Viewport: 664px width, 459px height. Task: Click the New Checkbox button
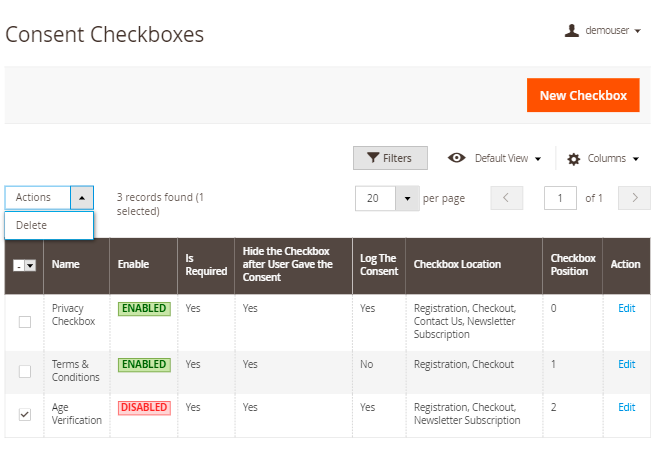tap(583, 96)
